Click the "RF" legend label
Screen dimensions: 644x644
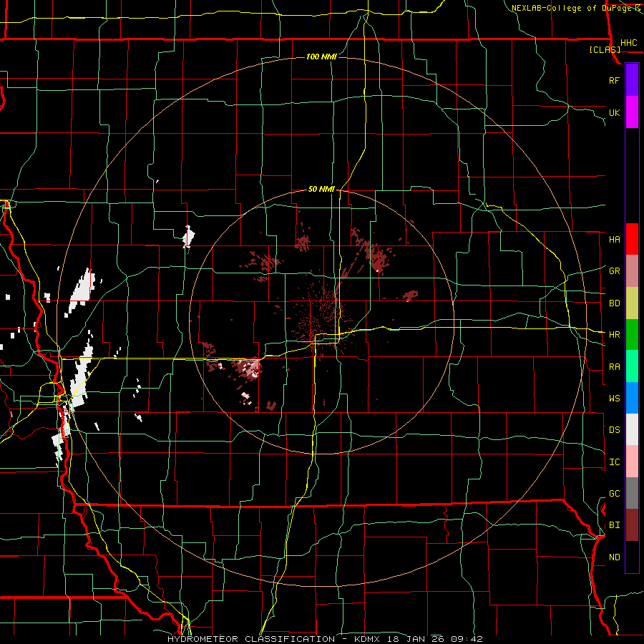[x=614, y=80]
